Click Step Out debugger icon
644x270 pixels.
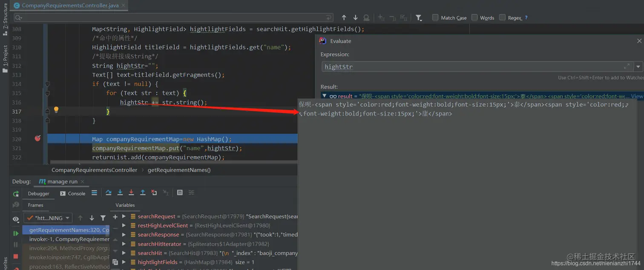pyautogui.click(x=143, y=193)
